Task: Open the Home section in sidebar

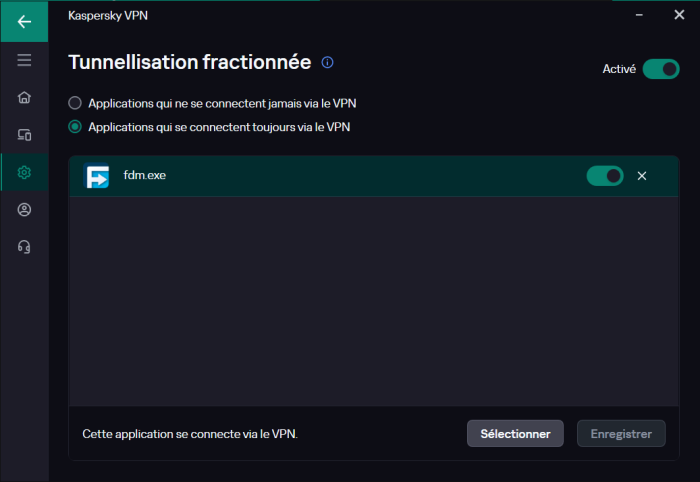Action: click(24, 97)
